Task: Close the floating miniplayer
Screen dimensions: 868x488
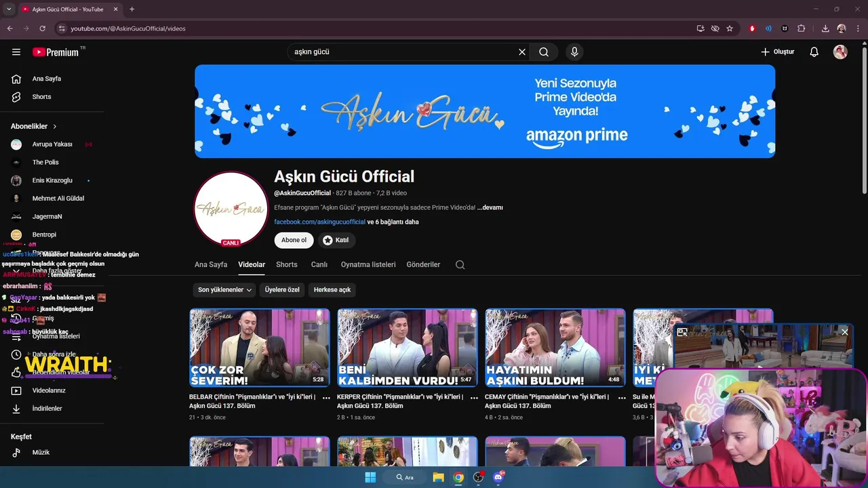Action: pyautogui.click(x=845, y=332)
